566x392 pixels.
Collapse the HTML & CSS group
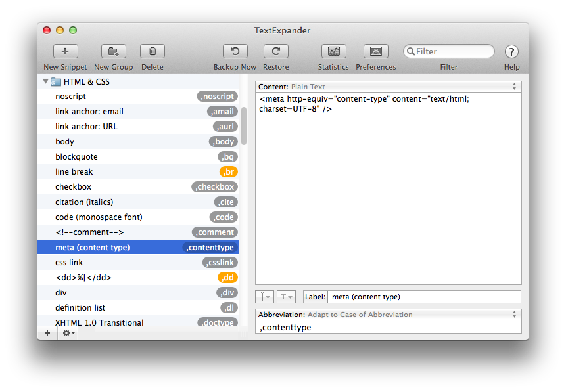[45, 82]
